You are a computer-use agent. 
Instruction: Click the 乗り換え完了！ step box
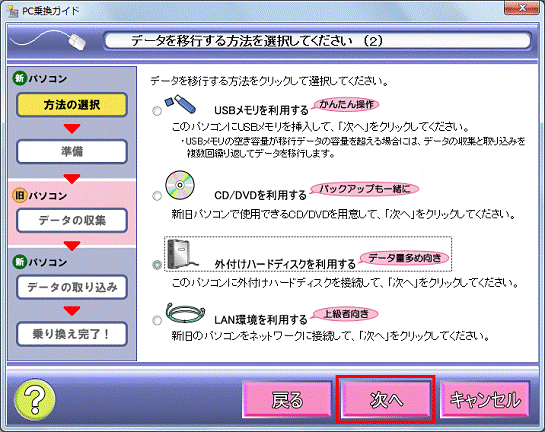tap(72, 334)
